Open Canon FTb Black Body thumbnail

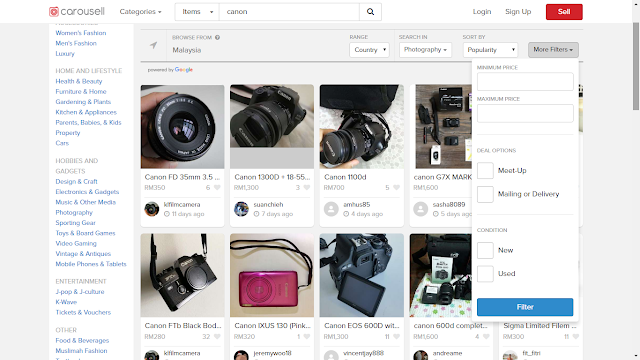pyautogui.click(x=182, y=276)
